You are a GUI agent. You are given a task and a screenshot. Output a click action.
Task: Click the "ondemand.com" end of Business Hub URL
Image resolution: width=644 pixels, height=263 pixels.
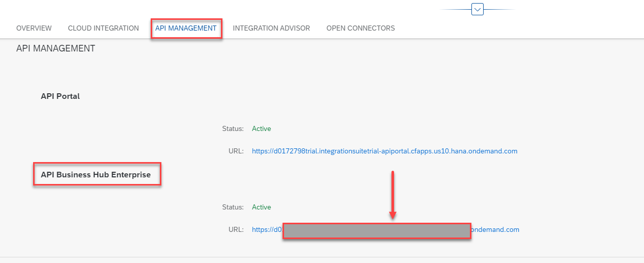click(x=495, y=230)
